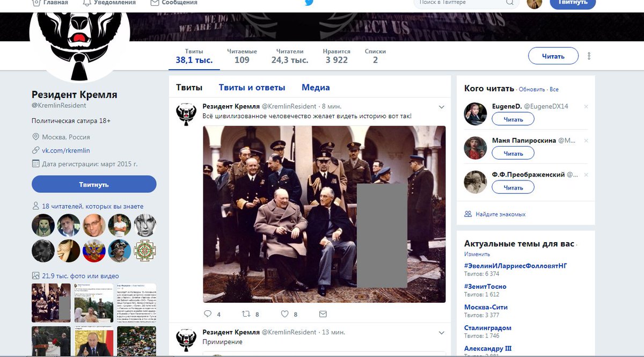Screen dimensions: 644x357
Task: View Списки 2 lists
Action: pos(375,56)
